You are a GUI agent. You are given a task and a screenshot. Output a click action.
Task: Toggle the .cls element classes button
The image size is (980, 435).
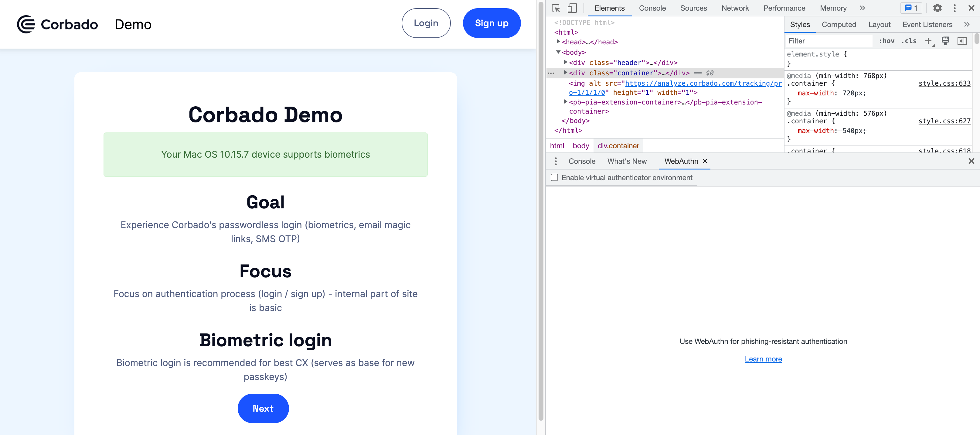coord(909,41)
